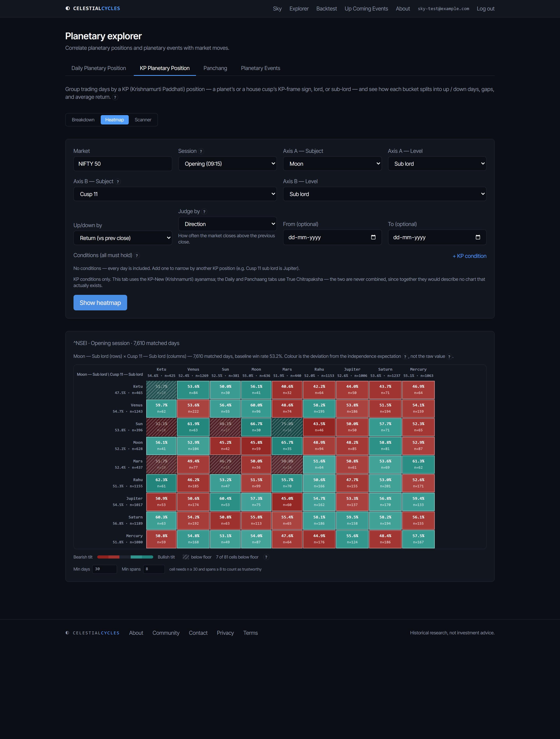Open Backtest in the top navigation
The image size is (560, 739).
[326, 9]
